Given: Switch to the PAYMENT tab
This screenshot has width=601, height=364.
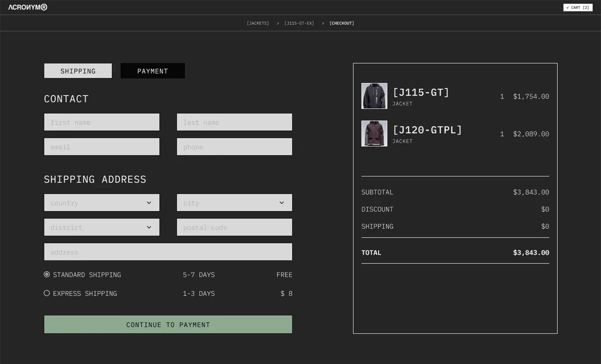Looking at the screenshot, I should (x=153, y=71).
